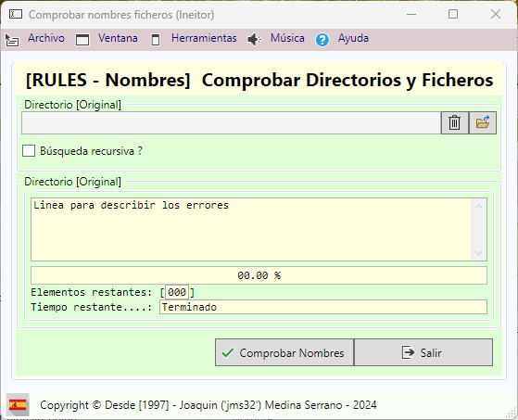Click the Salir button
This screenshot has height=420, width=518.
pos(423,352)
